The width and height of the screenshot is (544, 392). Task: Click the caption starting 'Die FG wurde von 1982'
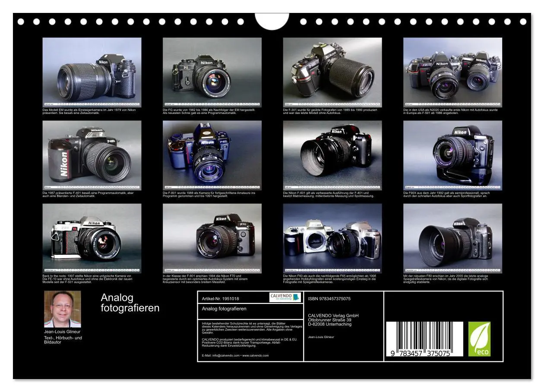tap(209, 111)
